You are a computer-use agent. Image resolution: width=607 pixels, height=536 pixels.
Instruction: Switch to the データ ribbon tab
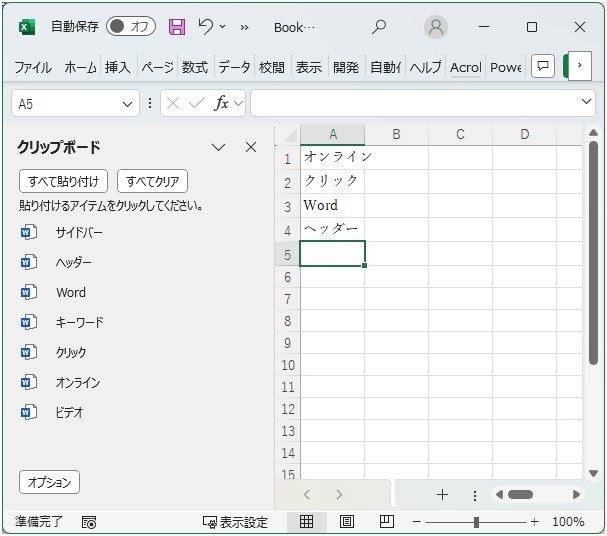pyautogui.click(x=234, y=67)
